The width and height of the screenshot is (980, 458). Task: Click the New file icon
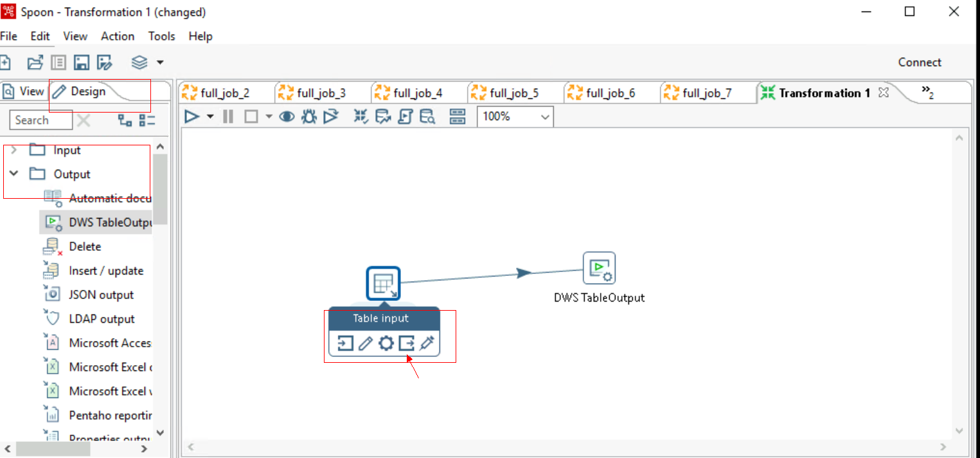(x=5, y=62)
